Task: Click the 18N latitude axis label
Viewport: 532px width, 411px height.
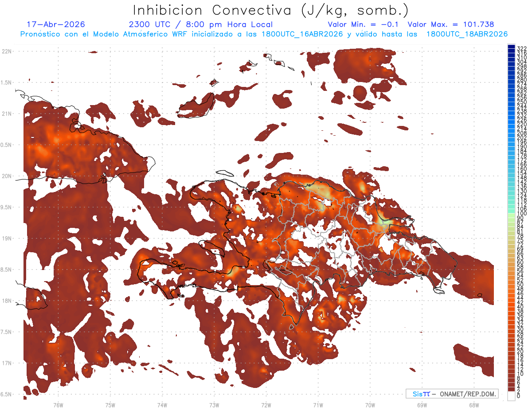Action: click(6, 301)
